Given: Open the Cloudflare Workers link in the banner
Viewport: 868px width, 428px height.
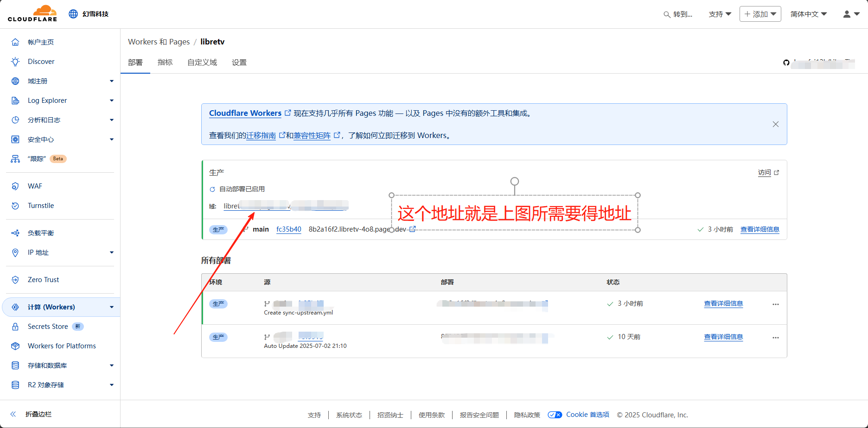Looking at the screenshot, I should (245, 113).
